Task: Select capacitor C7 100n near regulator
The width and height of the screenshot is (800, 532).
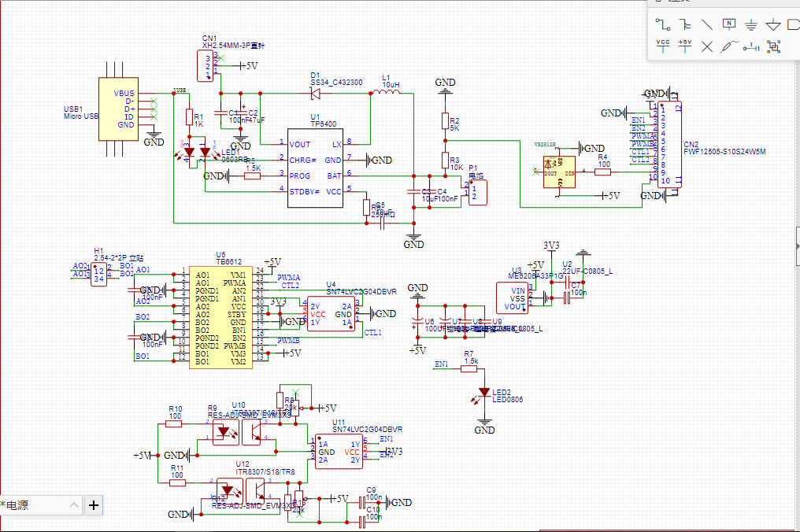Action: tap(566, 298)
